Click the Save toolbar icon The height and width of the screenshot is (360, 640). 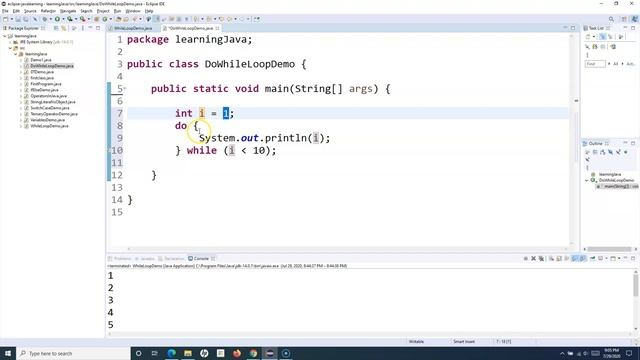[18, 19]
